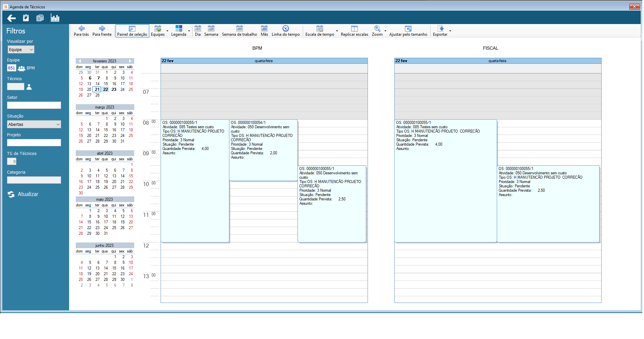Screen dimensions: 644x339
Task: Switch to Semana de trabalho view
Action: [x=239, y=31]
